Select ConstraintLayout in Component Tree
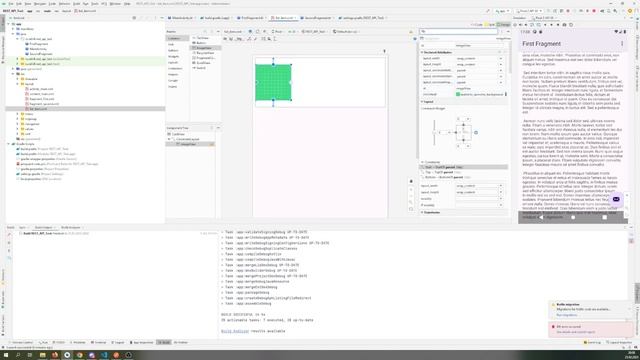The width and height of the screenshot is (640, 360). (x=188, y=139)
